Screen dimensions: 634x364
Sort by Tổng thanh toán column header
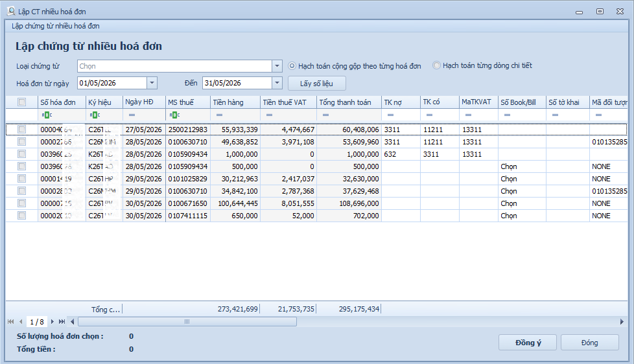pyautogui.click(x=349, y=102)
